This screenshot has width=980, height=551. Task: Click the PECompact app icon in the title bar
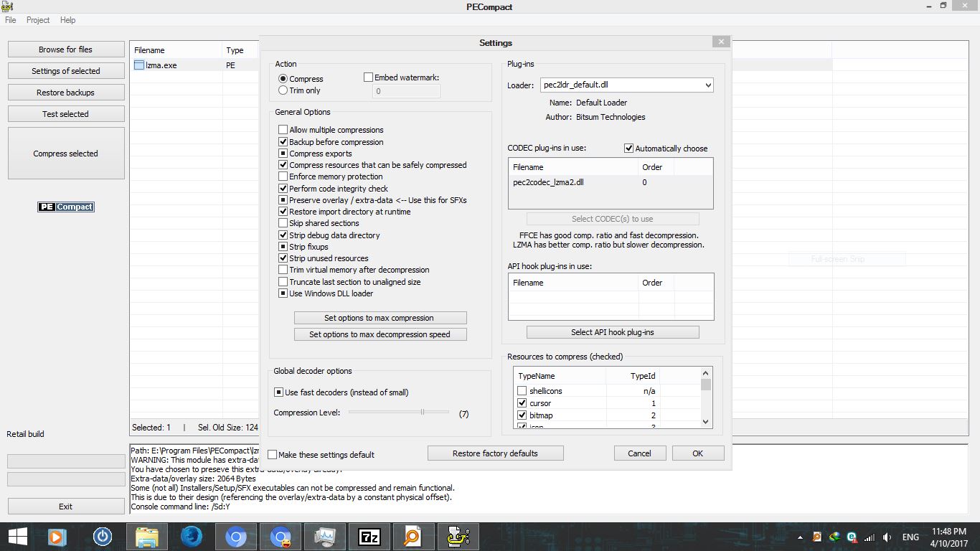(x=7, y=6)
